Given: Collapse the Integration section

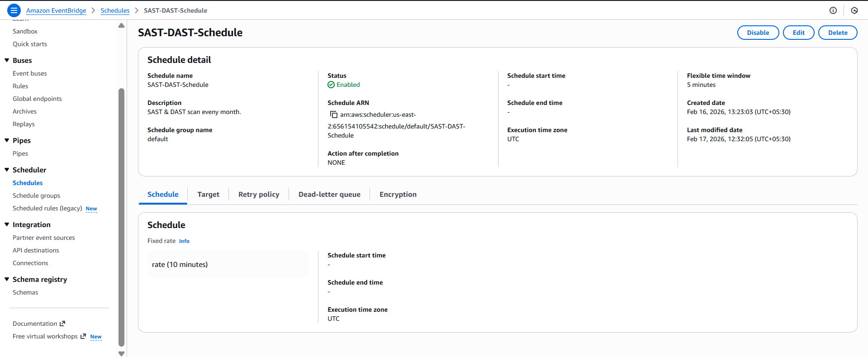Looking at the screenshot, I should click(7, 224).
